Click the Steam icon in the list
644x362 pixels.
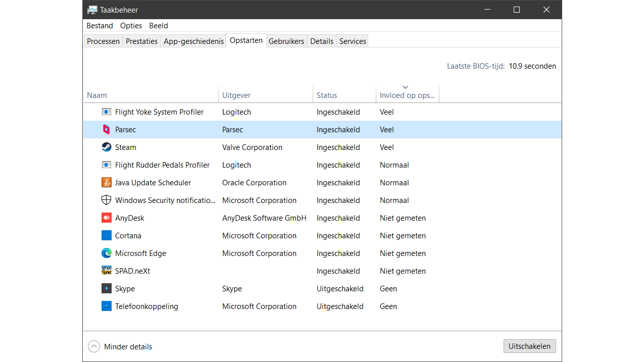pyautogui.click(x=106, y=147)
